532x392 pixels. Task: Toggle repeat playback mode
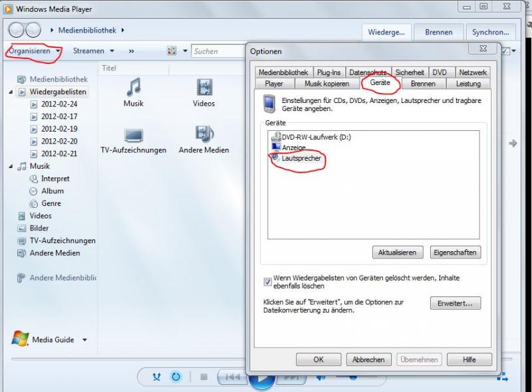176,377
